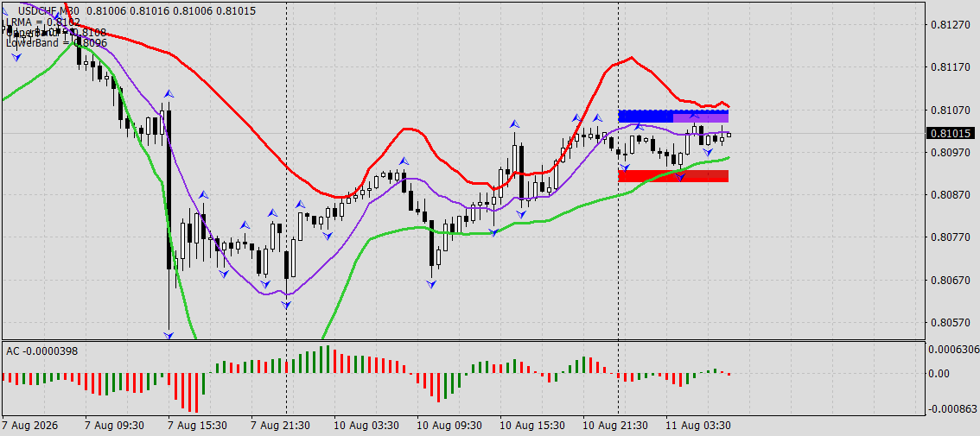Click the 7 Aug 21:30 time label
Image resolution: width=980 pixels, height=436 pixels.
(x=281, y=426)
